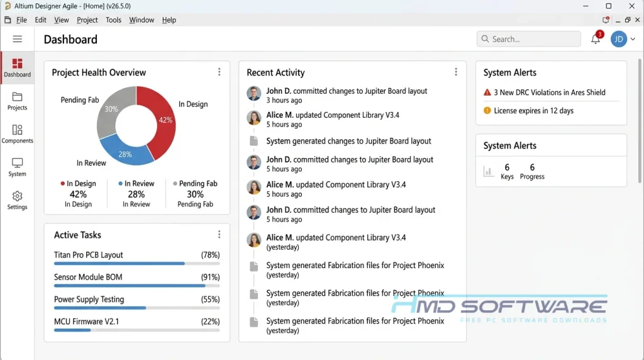Open Projects from the sidebar

(x=17, y=101)
